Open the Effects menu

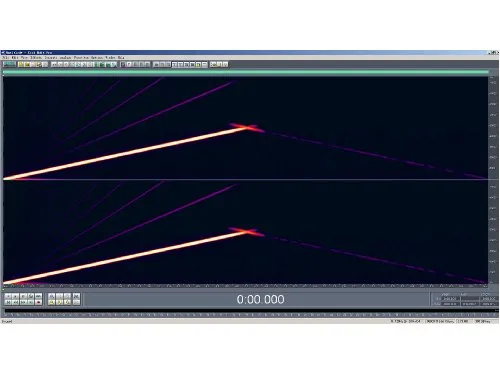tap(36, 58)
